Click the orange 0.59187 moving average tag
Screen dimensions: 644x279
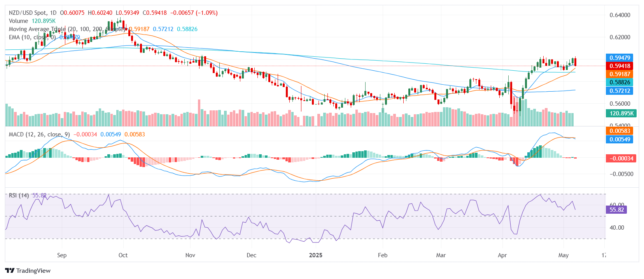619,74
